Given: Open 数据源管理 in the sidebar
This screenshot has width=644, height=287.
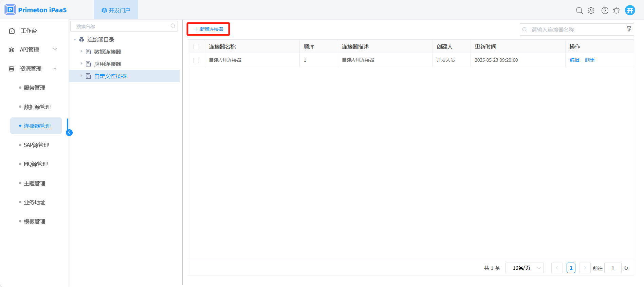Looking at the screenshot, I should (37, 107).
